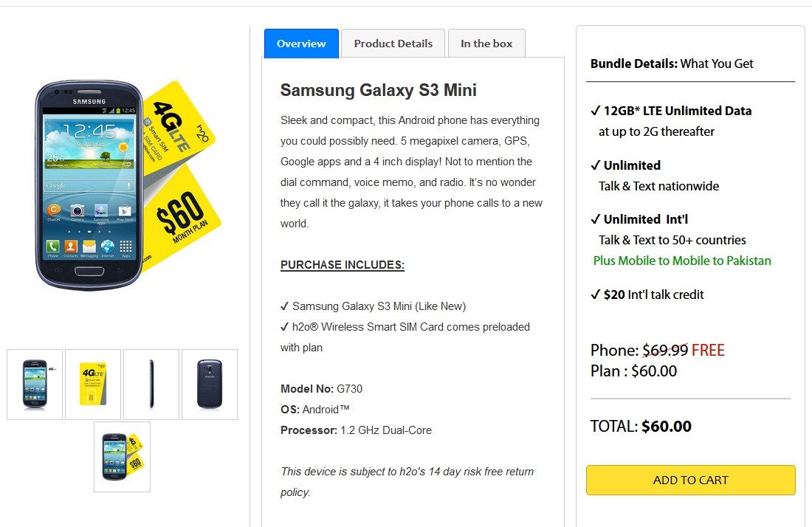Click the ADD TO CART button

point(690,480)
